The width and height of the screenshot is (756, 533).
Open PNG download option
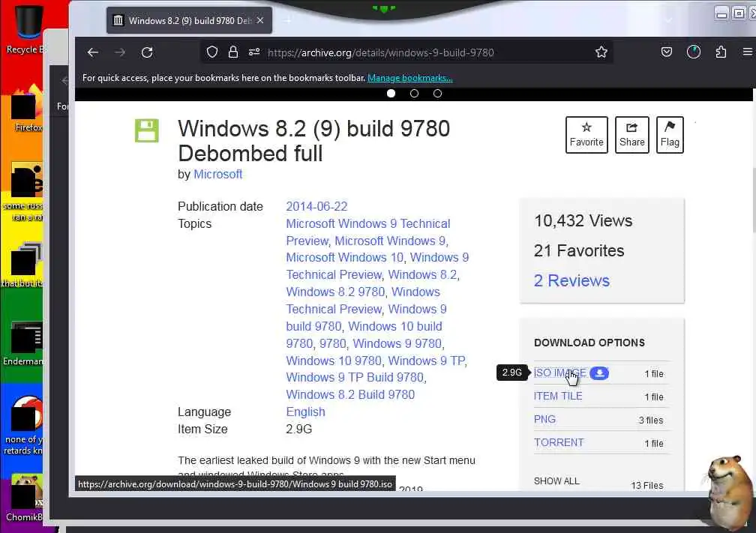(x=544, y=419)
